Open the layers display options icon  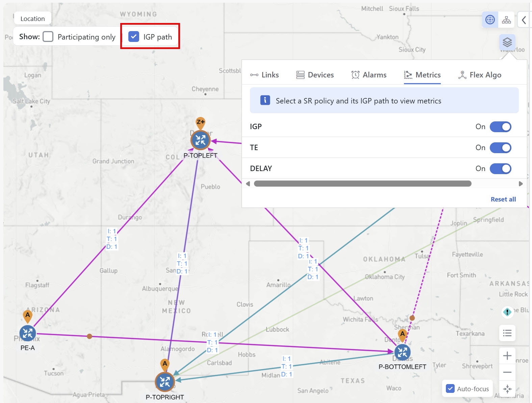click(x=507, y=42)
